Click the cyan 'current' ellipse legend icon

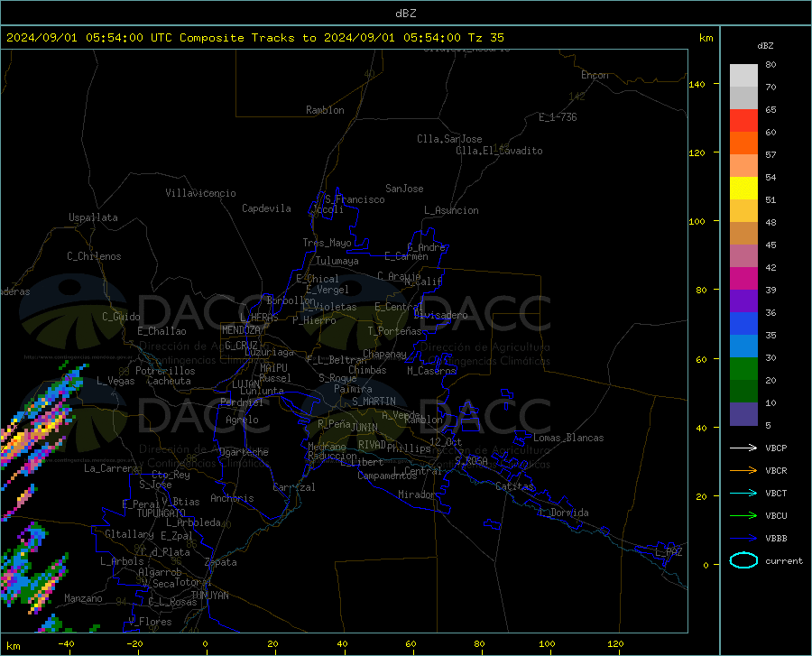click(x=743, y=560)
